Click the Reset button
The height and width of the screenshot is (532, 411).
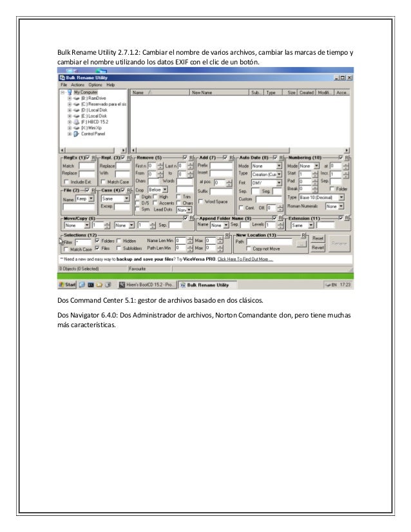(x=318, y=238)
